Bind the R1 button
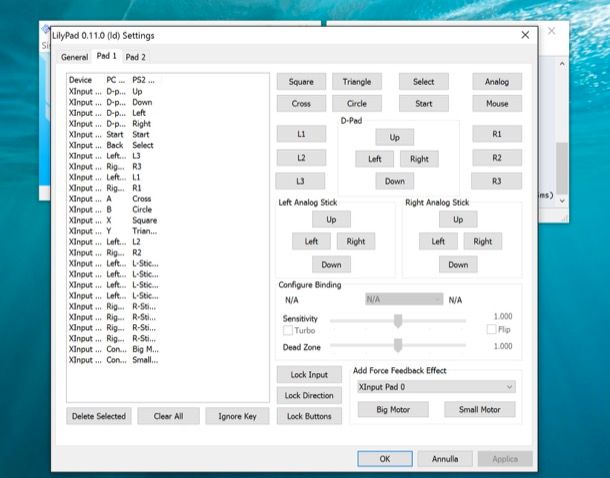Viewport: 610px width, 478px height. point(497,134)
